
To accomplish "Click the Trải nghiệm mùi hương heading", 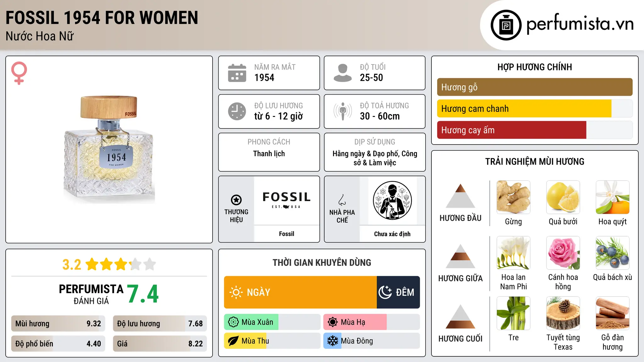I will click(535, 162).
